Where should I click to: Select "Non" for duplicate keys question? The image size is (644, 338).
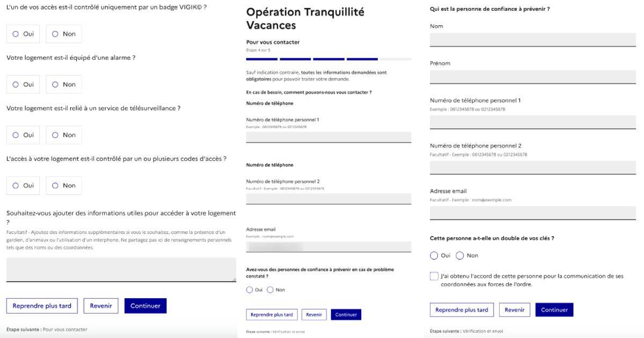tap(460, 255)
